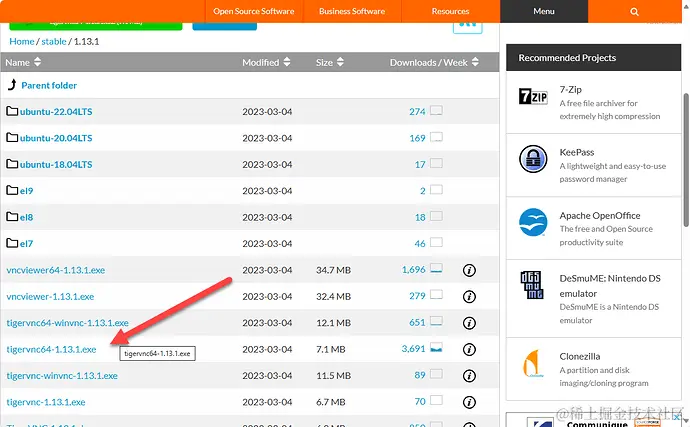
Task: View info icon for tigervnc64-1.13.1.exe
Action: tap(469, 350)
